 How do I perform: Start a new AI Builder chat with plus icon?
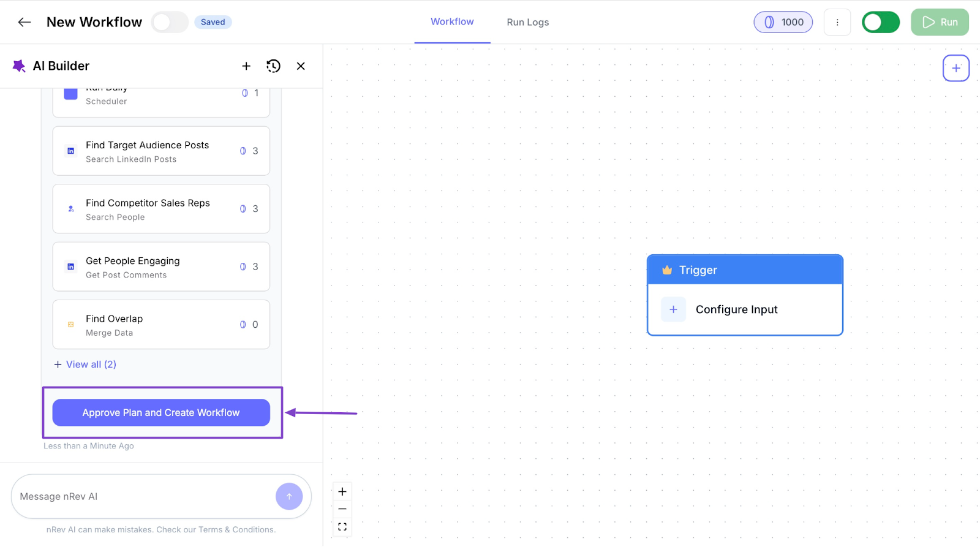coord(246,66)
